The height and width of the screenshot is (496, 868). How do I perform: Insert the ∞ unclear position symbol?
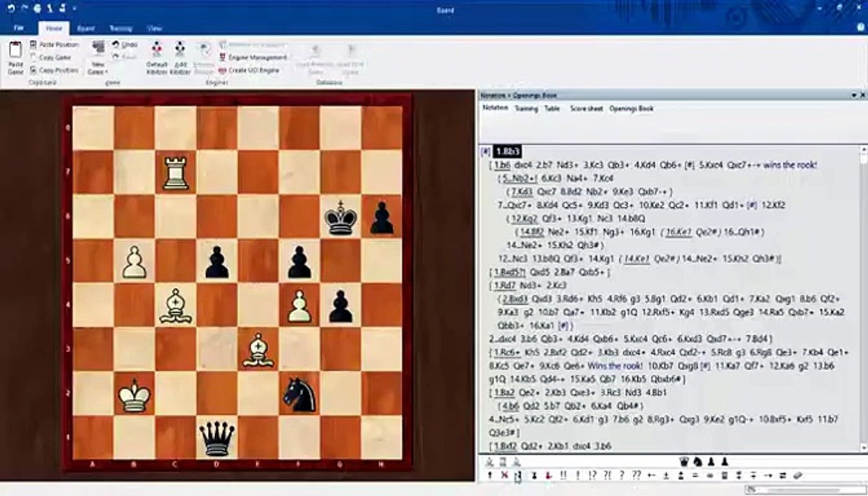point(710,475)
